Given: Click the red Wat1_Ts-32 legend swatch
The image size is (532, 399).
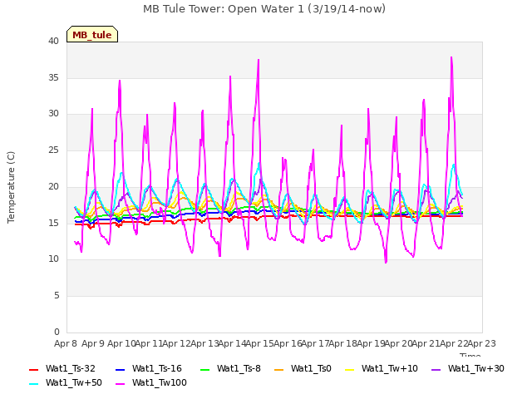Looking at the screenshot, I should pos(34,369).
